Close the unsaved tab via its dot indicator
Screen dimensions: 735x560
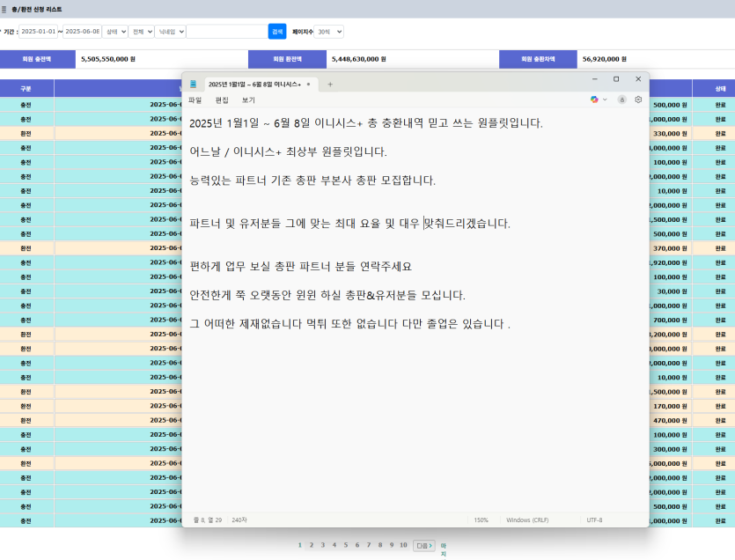308,85
